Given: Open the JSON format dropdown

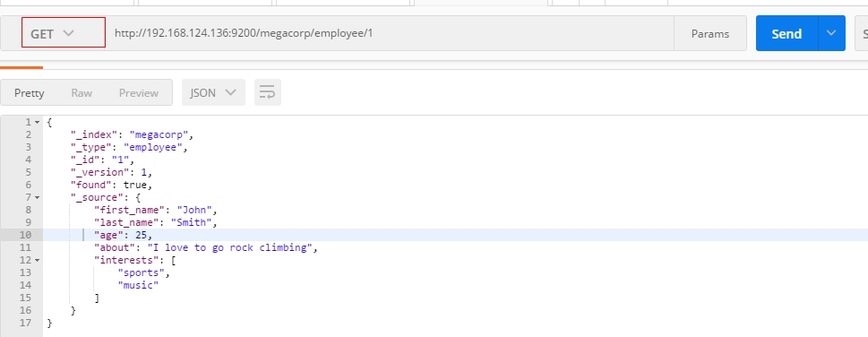Looking at the screenshot, I should click(x=213, y=92).
